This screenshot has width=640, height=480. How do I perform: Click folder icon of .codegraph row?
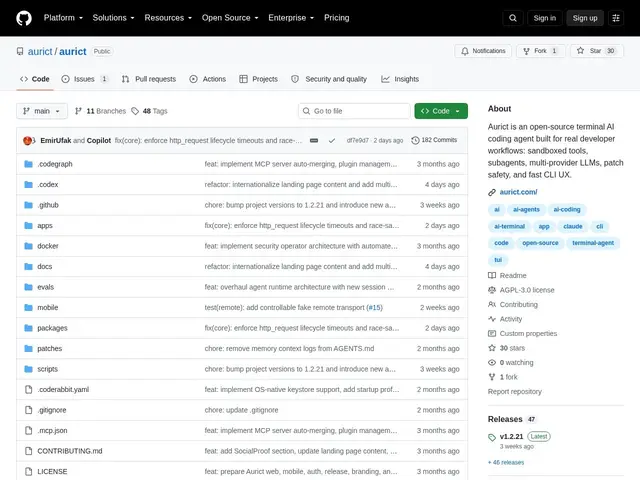tap(28, 164)
